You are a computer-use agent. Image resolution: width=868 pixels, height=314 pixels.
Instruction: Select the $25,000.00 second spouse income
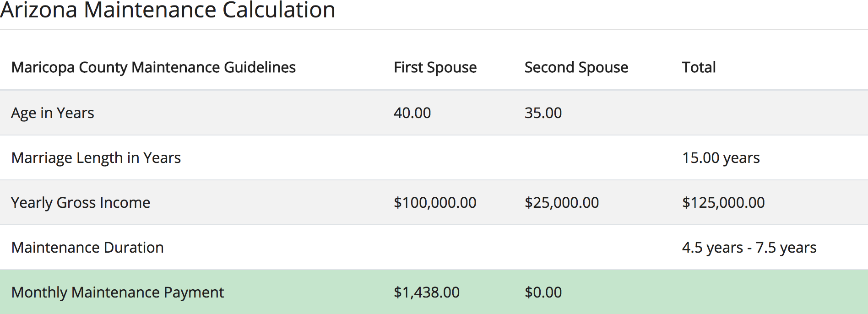tap(562, 203)
